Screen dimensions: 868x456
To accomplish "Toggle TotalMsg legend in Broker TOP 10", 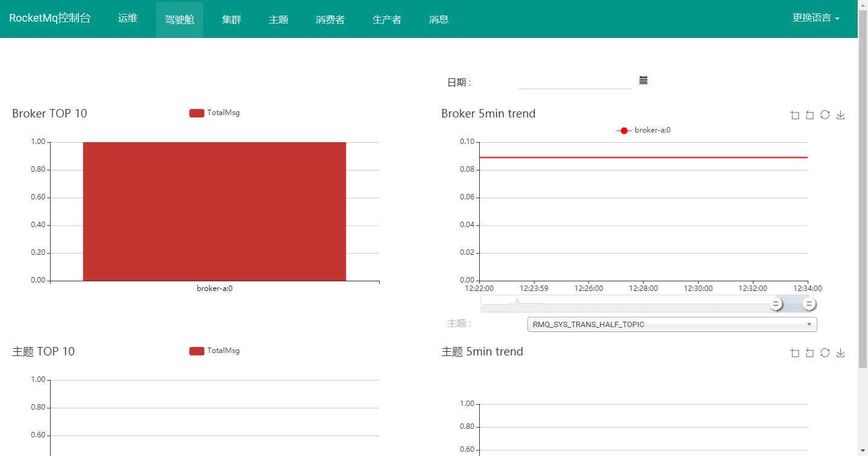I will coord(215,113).
